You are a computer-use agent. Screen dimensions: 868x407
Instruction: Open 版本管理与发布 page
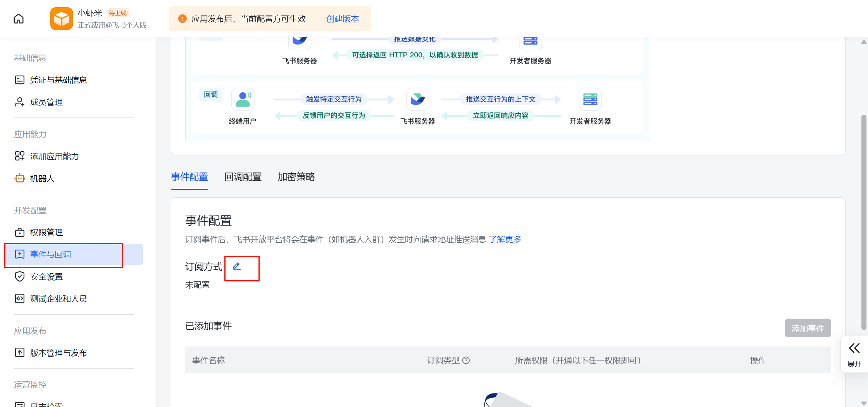pyautogui.click(x=59, y=353)
